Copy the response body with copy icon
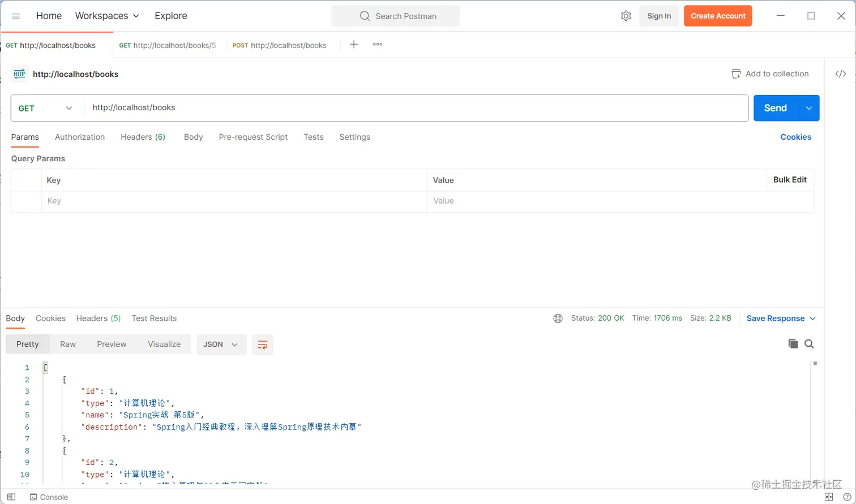856x504 pixels. (x=793, y=344)
